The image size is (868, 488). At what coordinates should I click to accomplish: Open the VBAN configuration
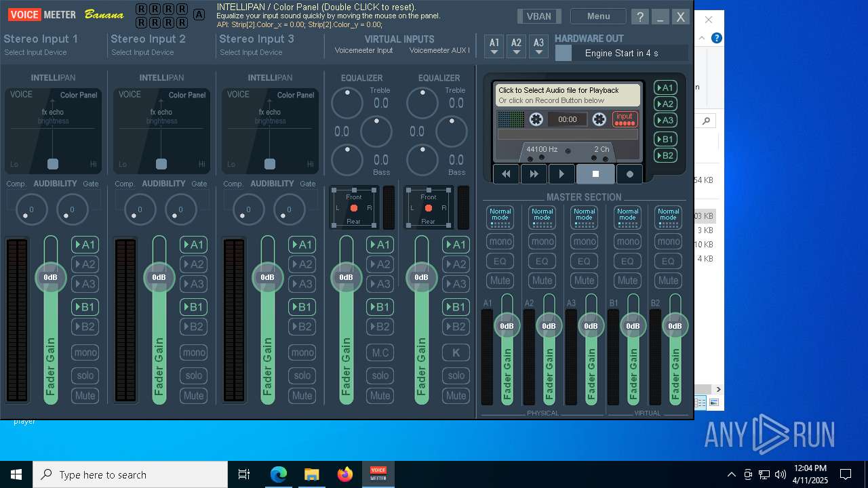[539, 16]
